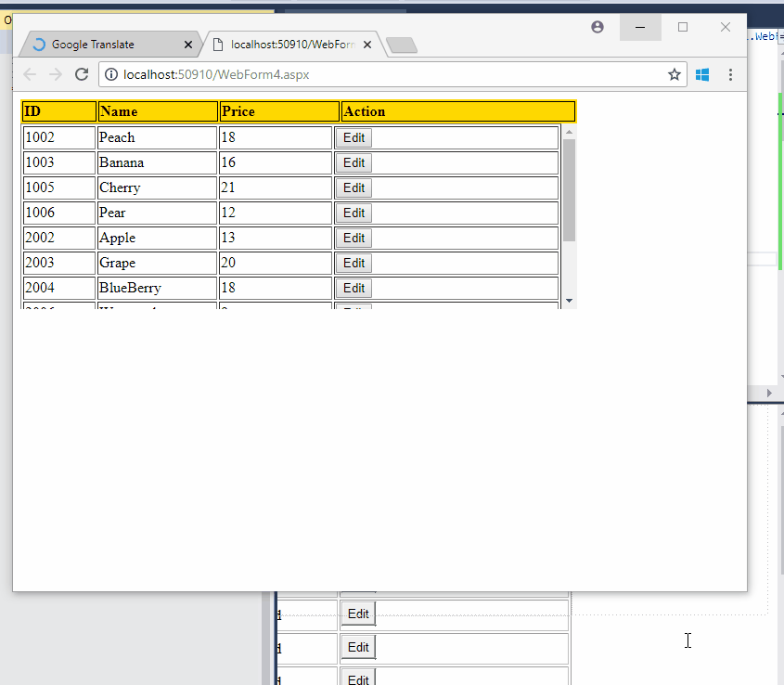Open the Chrome profile avatar icon
This screenshot has height=685, width=784.
(x=597, y=27)
